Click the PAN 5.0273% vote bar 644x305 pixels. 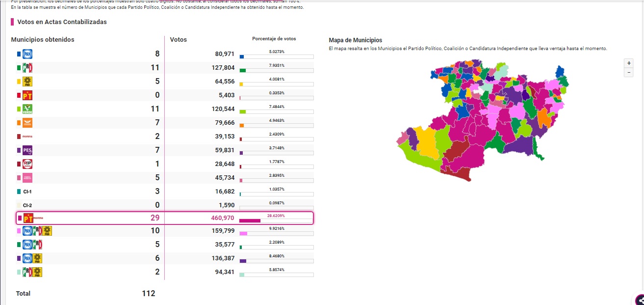click(x=276, y=57)
